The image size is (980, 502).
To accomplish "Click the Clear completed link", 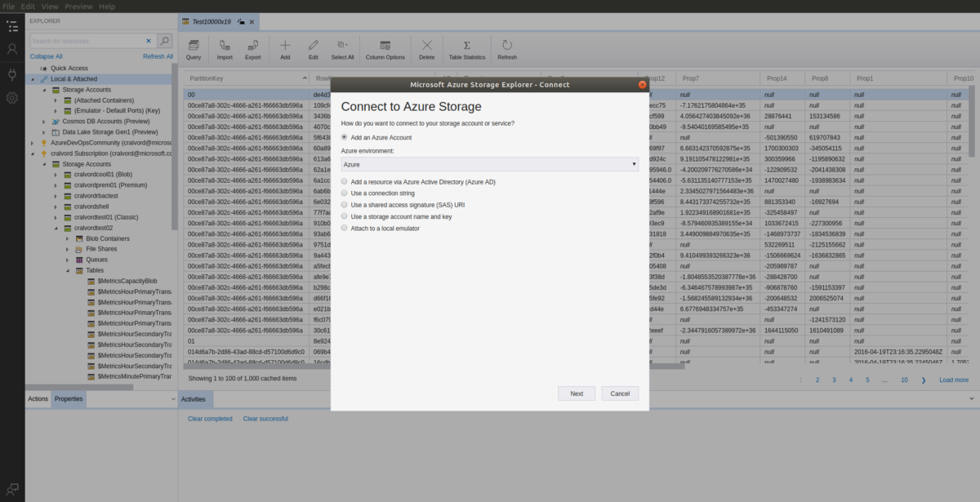I will pyautogui.click(x=210, y=419).
